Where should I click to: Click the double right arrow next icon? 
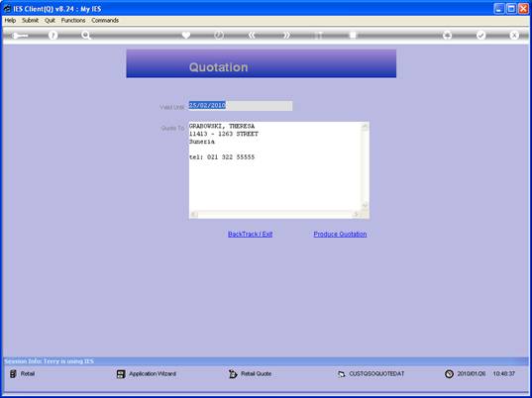[286, 35]
